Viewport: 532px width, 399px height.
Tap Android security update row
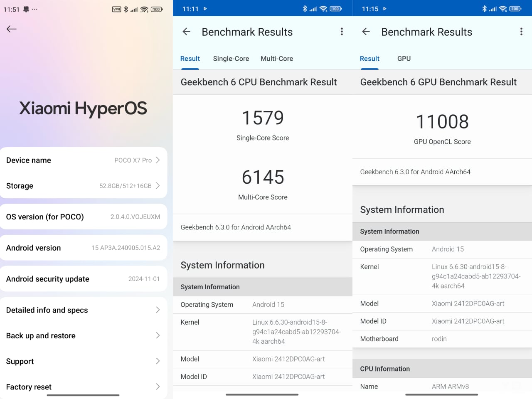(83, 279)
